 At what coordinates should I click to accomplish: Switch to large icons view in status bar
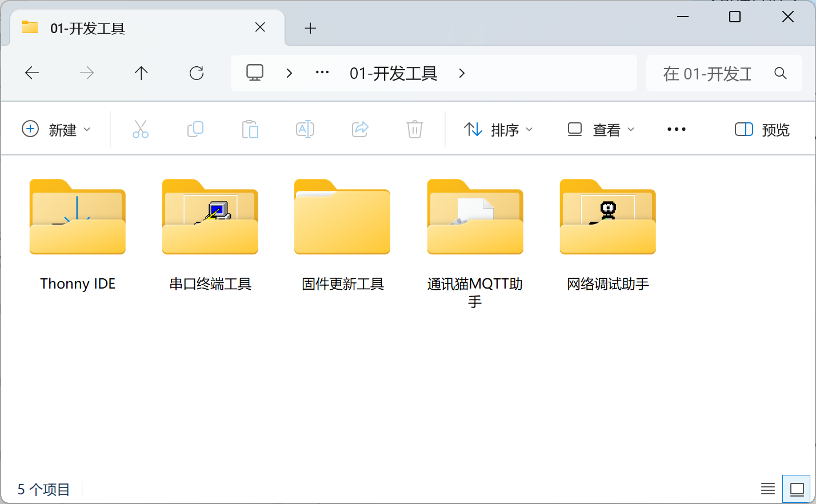click(x=797, y=489)
